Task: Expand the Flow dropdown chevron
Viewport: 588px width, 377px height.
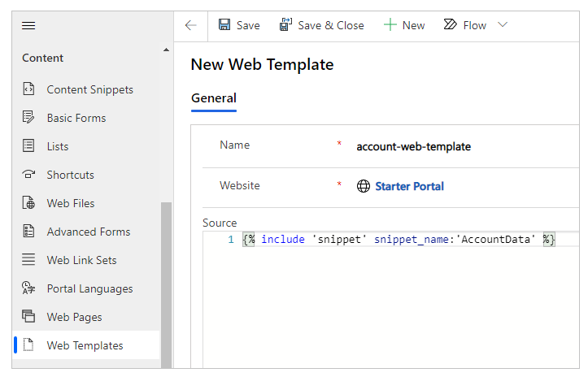Action: tap(503, 25)
